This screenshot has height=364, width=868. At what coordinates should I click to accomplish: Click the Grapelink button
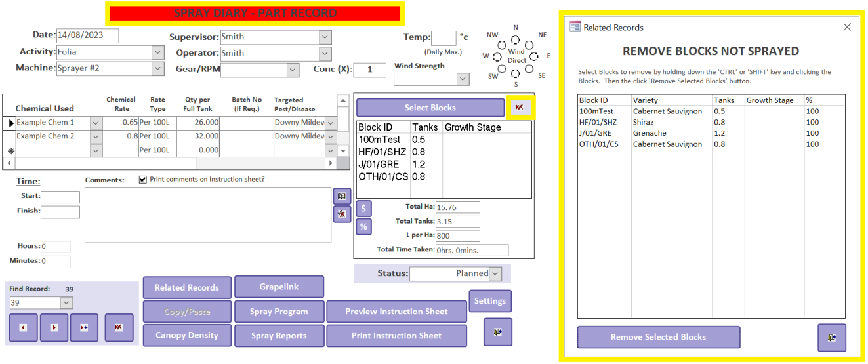click(279, 287)
